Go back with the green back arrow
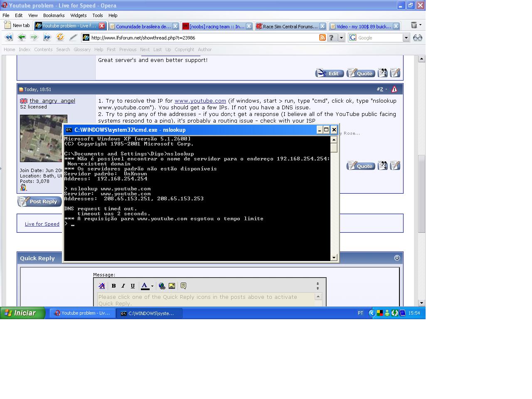The width and height of the screenshot is (532, 399). [22, 37]
